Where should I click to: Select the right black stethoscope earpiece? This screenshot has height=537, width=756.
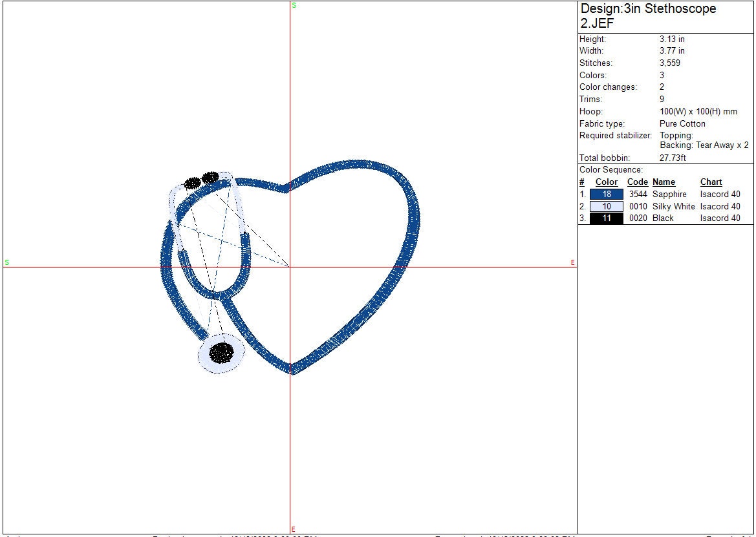click(210, 177)
